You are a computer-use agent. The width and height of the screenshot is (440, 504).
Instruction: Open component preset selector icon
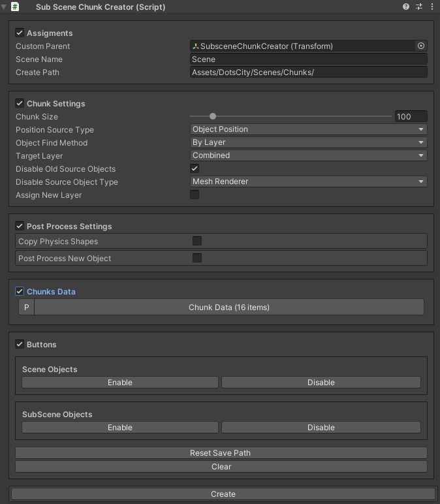(419, 7)
